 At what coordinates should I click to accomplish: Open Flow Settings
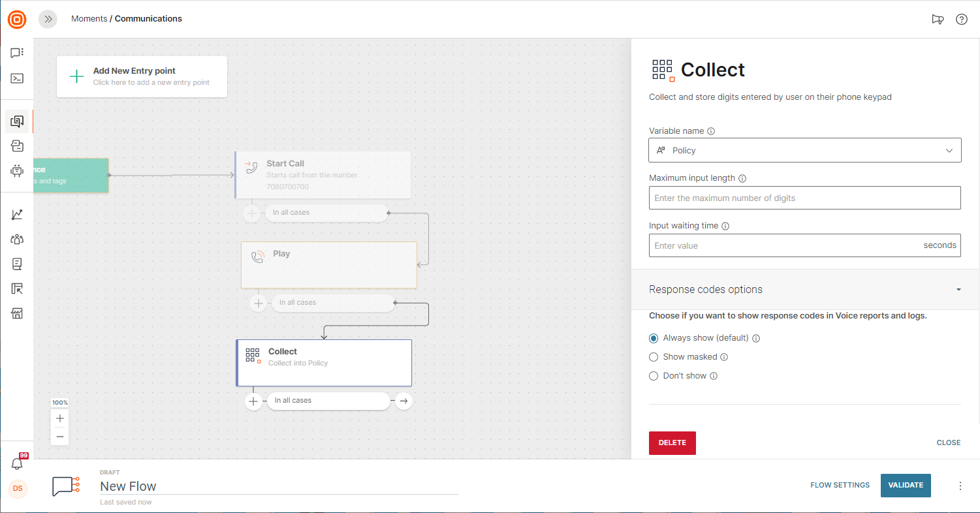(x=840, y=485)
